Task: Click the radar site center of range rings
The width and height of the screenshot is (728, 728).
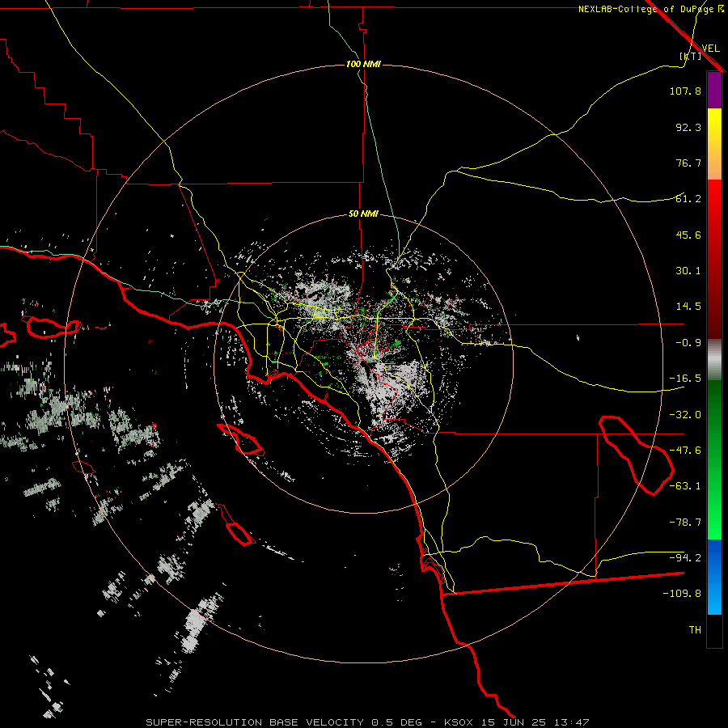Action: pos(363,363)
